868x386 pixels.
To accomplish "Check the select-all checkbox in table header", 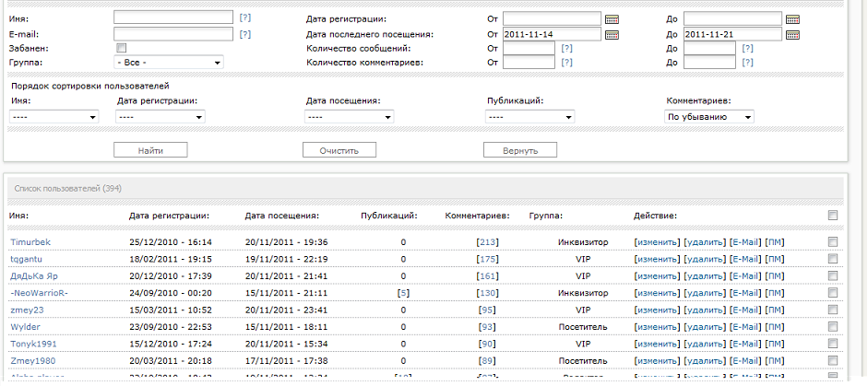I will (833, 216).
